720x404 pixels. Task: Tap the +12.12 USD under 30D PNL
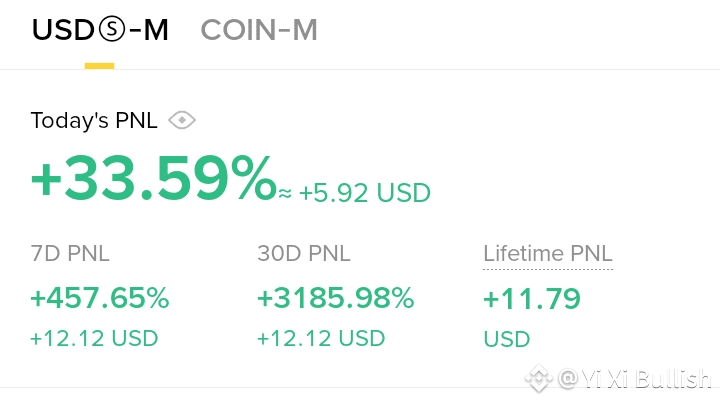click(321, 338)
